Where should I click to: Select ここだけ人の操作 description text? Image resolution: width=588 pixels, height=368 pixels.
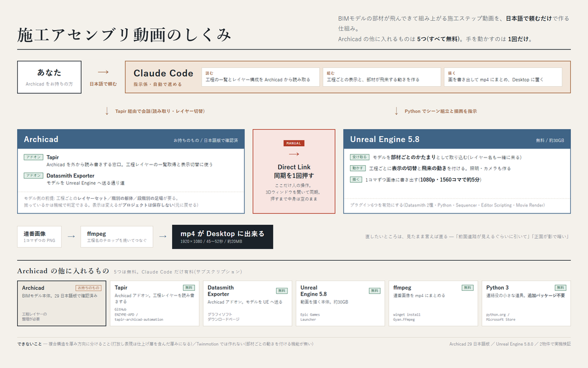294,192
